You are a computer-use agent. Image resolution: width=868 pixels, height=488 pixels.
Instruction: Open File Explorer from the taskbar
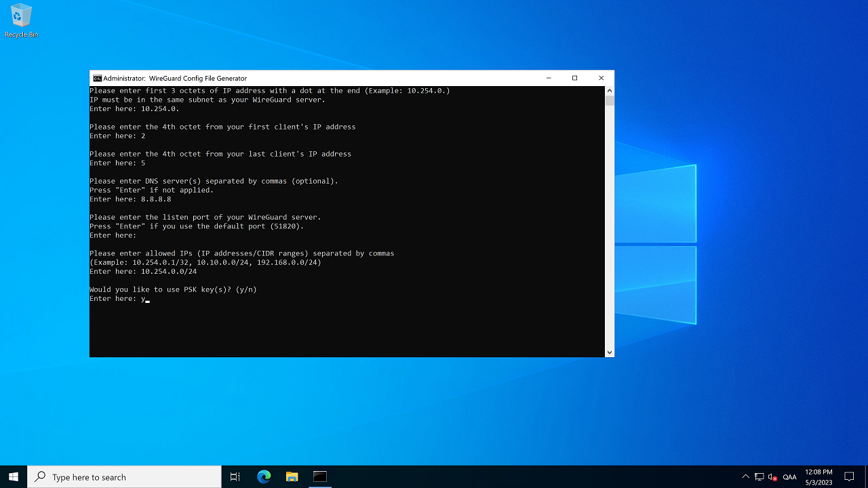pos(292,476)
